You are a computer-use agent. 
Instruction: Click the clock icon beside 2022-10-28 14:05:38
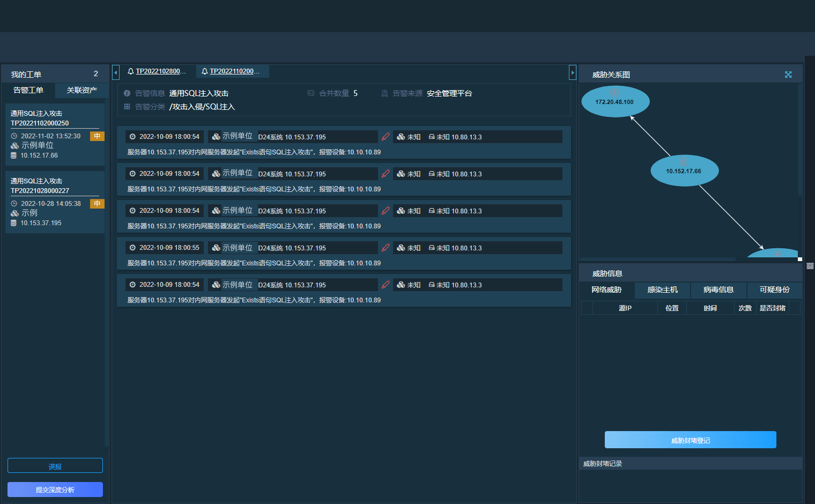[x=14, y=204]
